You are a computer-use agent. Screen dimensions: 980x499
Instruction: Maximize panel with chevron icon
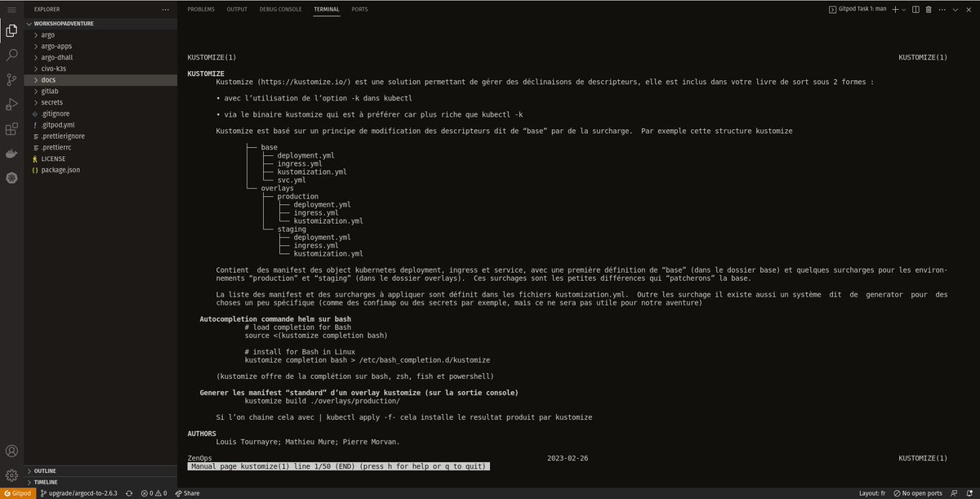[956, 9]
